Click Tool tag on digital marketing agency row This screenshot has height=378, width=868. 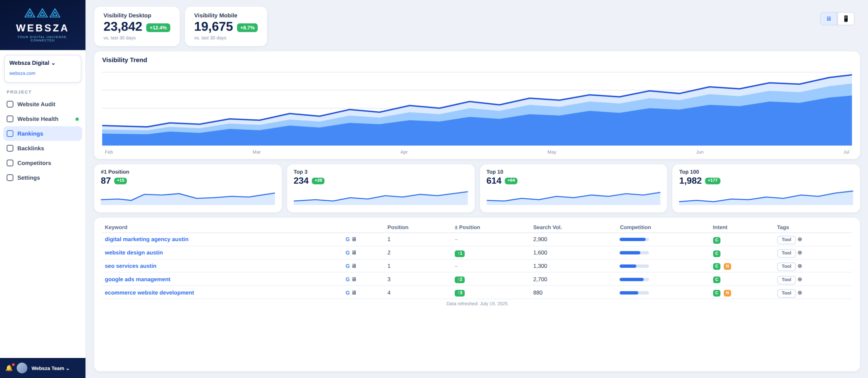[786, 240]
